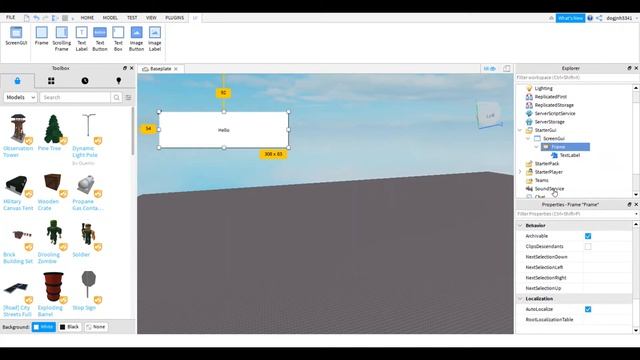This screenshot has height=360, width=640.
Task: Open the FILE menu
Action: pyautogui.click(x=11, y=18)
